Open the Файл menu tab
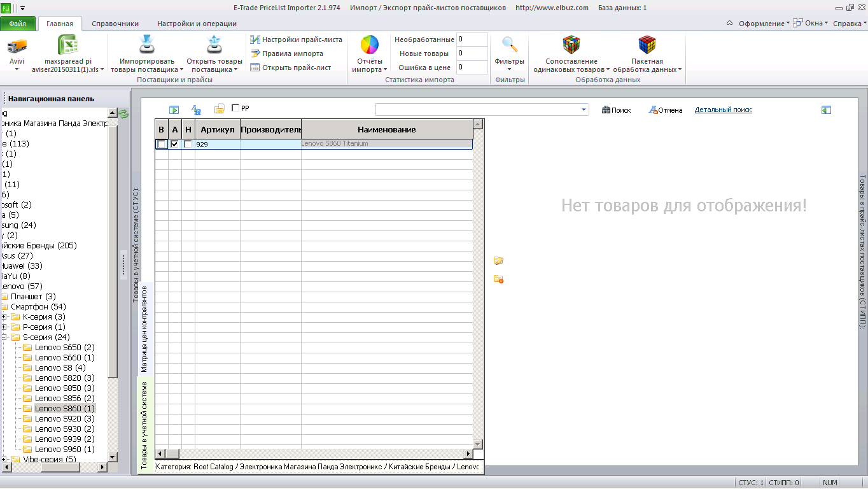 click(18, 24)
